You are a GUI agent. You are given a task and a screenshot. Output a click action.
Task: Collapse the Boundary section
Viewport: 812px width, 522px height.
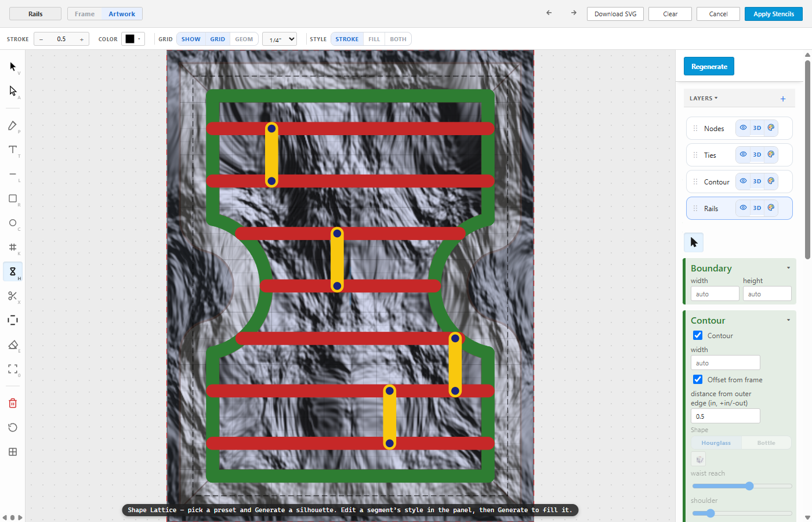tap(788, 268)
